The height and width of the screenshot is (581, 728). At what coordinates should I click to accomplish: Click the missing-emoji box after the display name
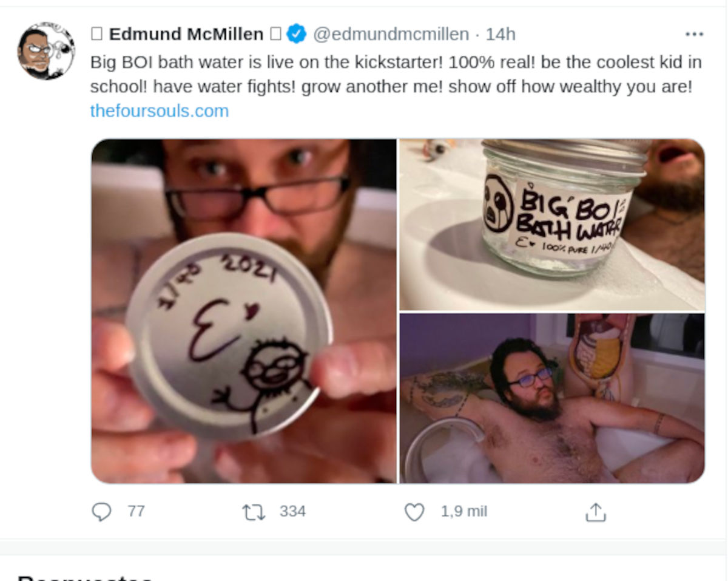click(x=275, y=34)
